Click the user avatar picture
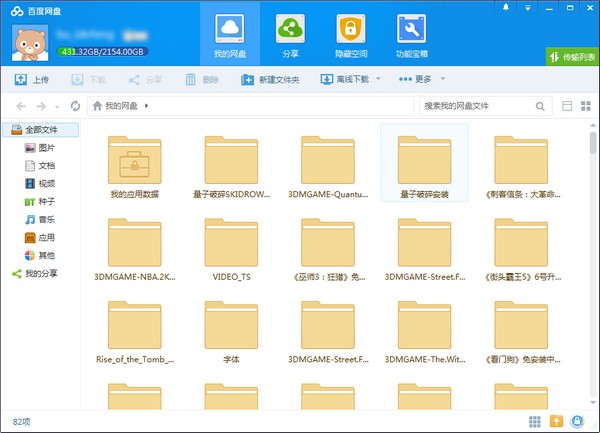The height and width of the screenshot is (433, 600). (30, 42)
